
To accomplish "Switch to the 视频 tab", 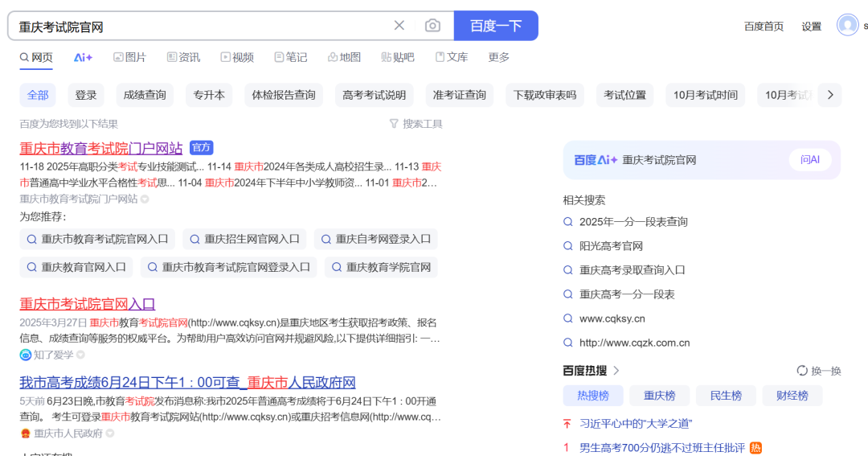I will [x=237, y=57].
